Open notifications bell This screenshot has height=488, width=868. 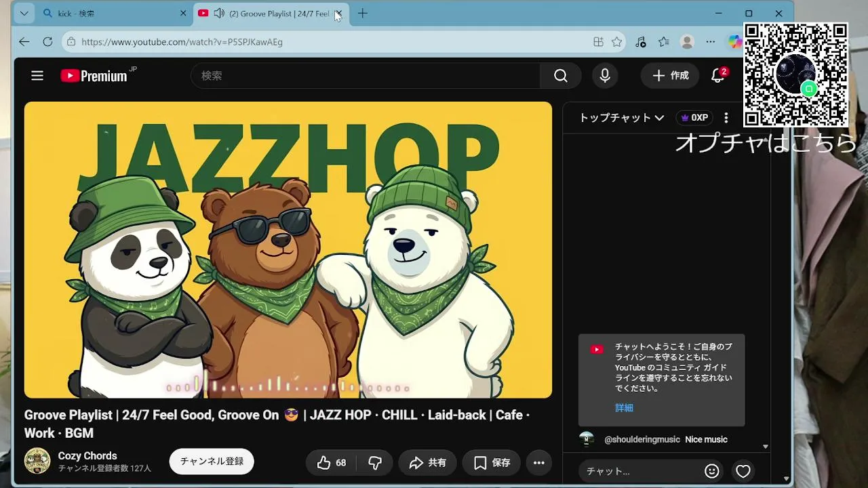point(718,76)
